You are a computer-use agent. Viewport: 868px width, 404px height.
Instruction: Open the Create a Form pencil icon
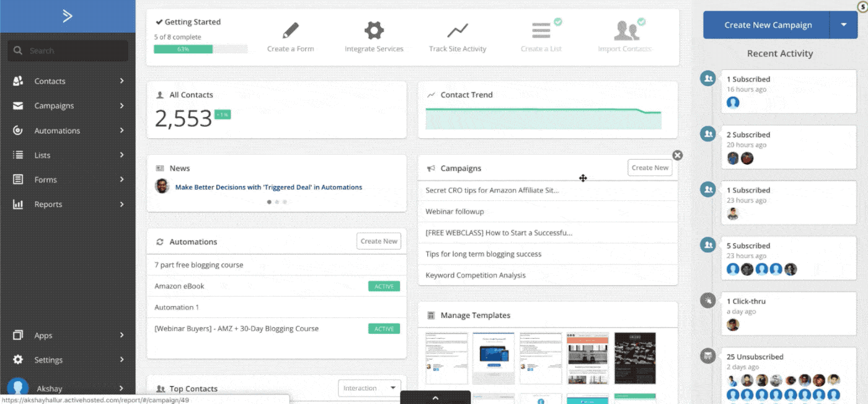coord(290,30)
